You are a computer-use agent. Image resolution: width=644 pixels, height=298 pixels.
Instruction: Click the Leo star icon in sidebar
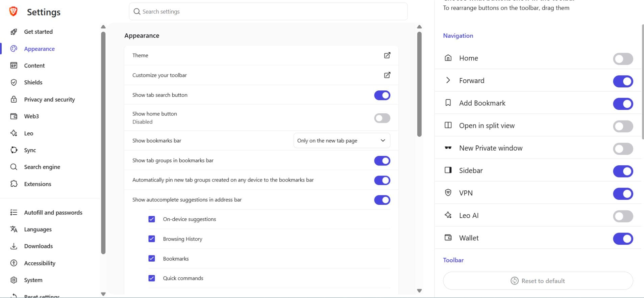pos(14,133)
